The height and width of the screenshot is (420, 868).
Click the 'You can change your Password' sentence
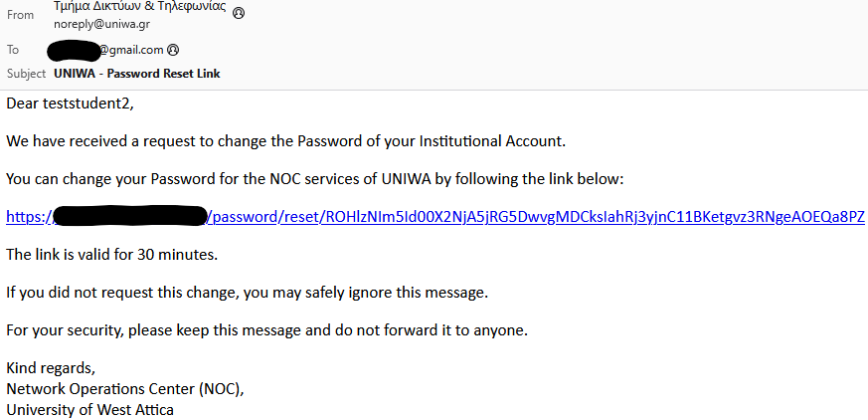[314, 179]
